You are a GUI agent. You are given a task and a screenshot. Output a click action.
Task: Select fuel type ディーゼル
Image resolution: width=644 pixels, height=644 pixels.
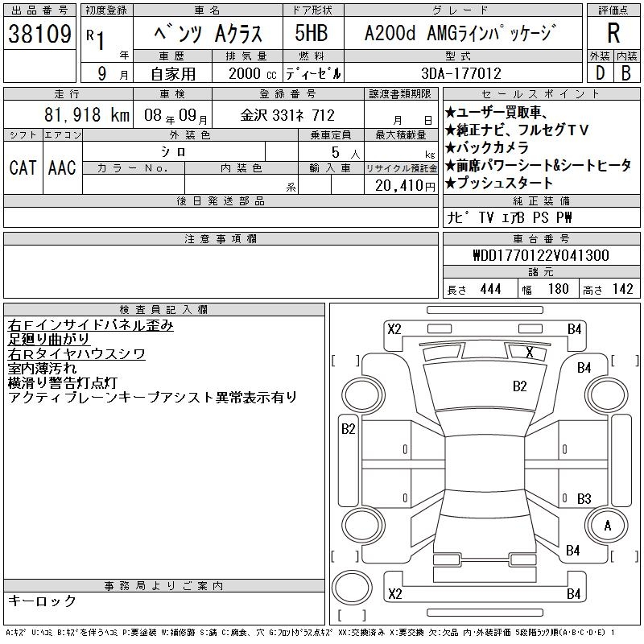tap(313, 73)
